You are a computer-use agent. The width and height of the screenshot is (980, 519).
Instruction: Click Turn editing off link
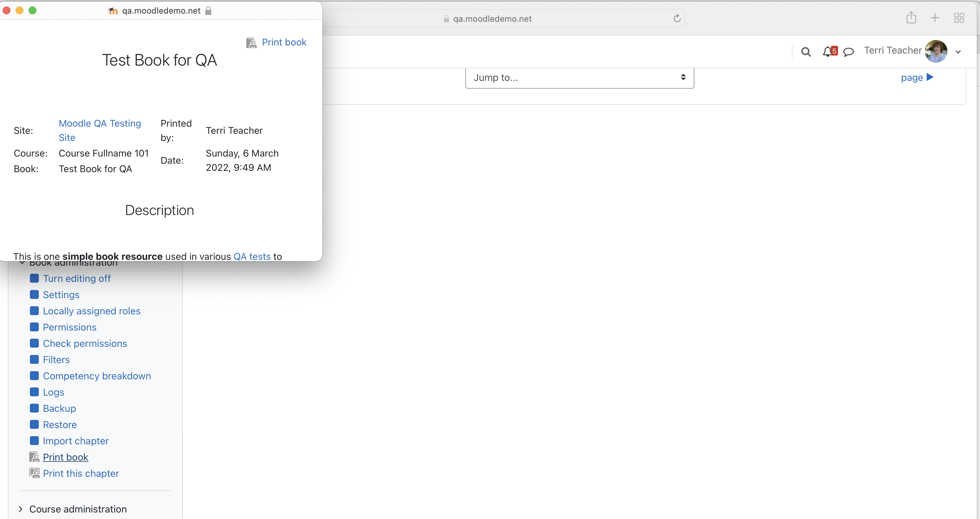[x=77, y=278]
